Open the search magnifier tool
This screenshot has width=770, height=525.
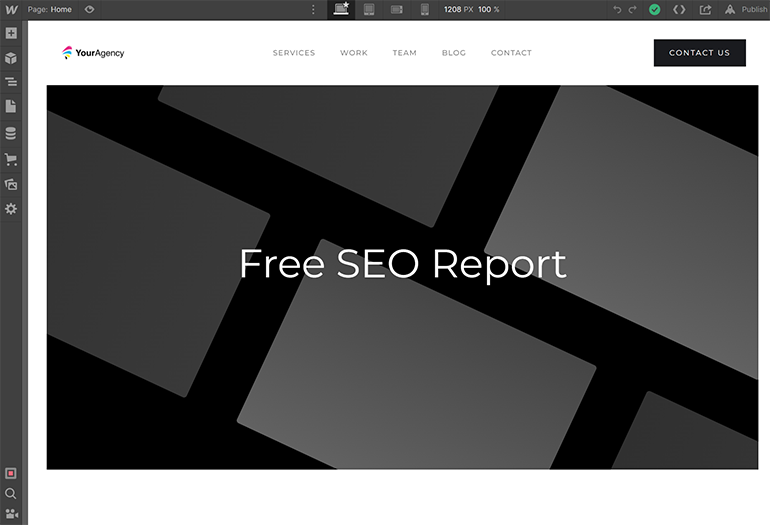click(11, 494)
